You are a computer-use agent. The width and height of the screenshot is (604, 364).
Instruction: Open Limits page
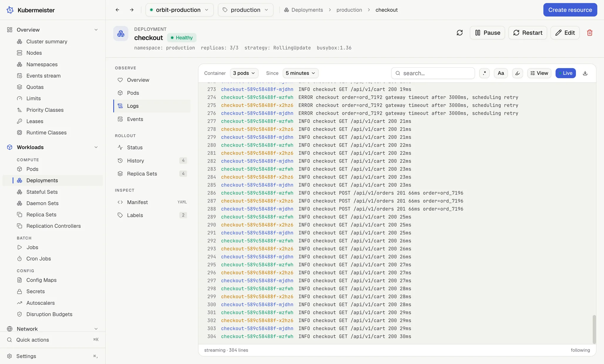(x=33, y=99)
